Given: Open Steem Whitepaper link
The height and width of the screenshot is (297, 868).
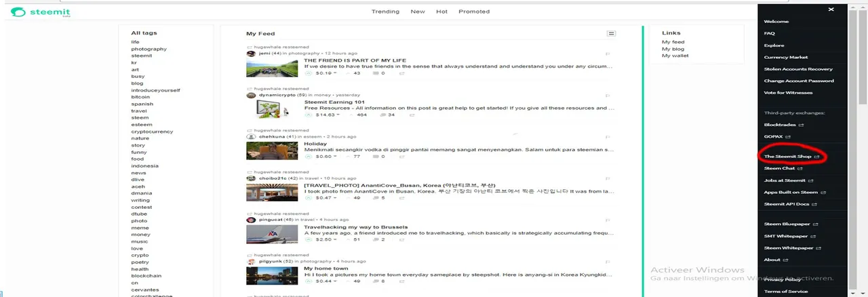Looking at the screenshot, I should tap(792, 248).
